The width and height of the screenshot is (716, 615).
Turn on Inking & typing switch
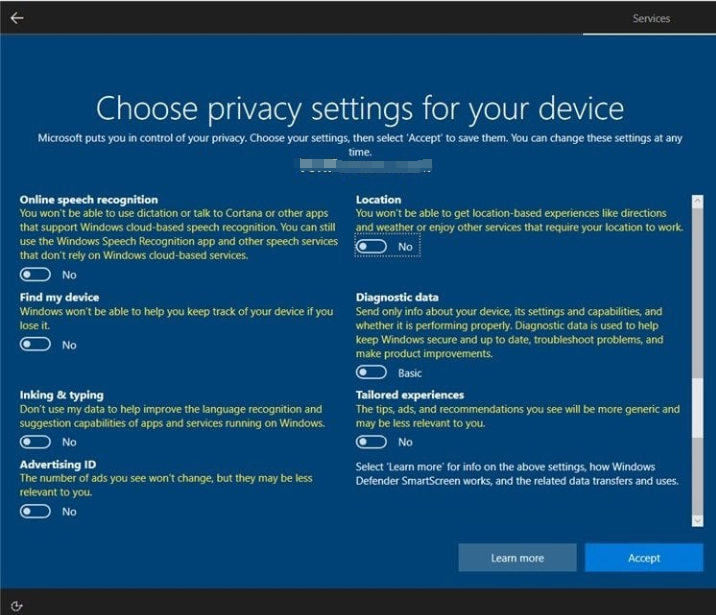(x=35, y=442)
